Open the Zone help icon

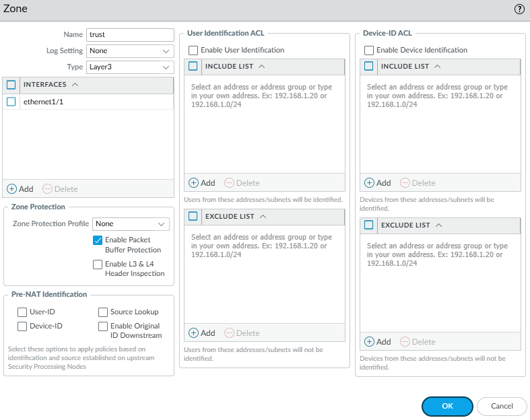coord(519,9)
